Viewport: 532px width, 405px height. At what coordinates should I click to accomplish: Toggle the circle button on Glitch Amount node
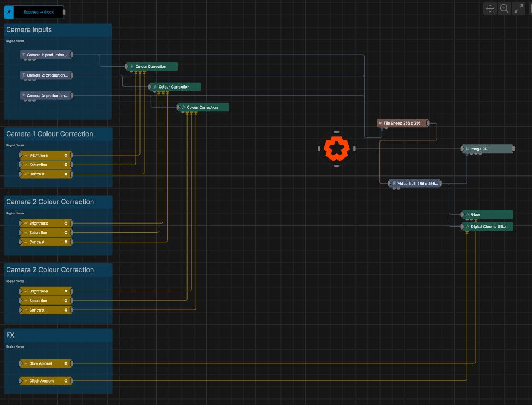pos(66,381)
